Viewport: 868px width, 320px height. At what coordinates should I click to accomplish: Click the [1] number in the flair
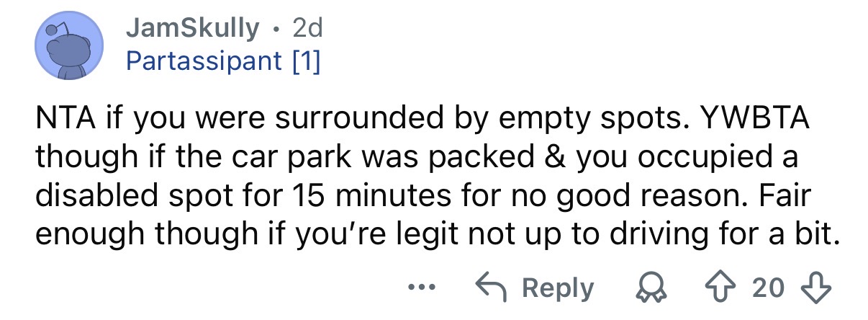[304, 61]
